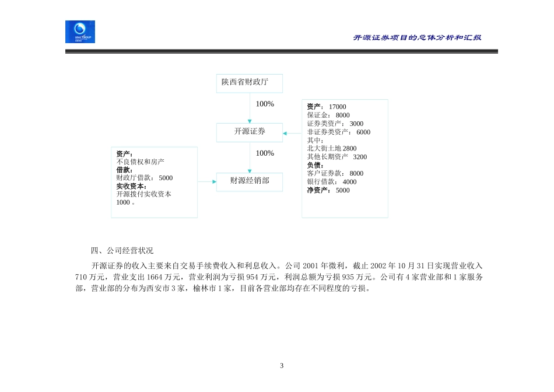Click the 负债： heading
This screenshot has height=392, width=554.
point(315,165)
